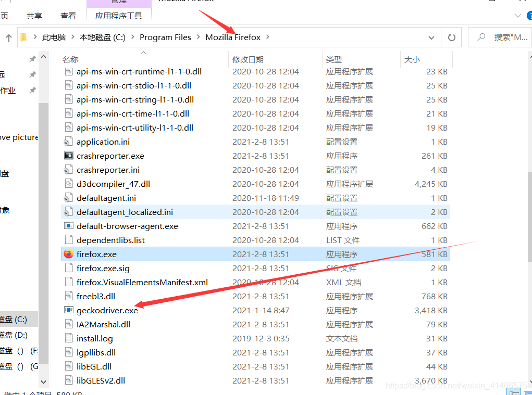Screen dimensions: 532x395
Task: Select the crashreporter.exe file name
Action: 110,156
